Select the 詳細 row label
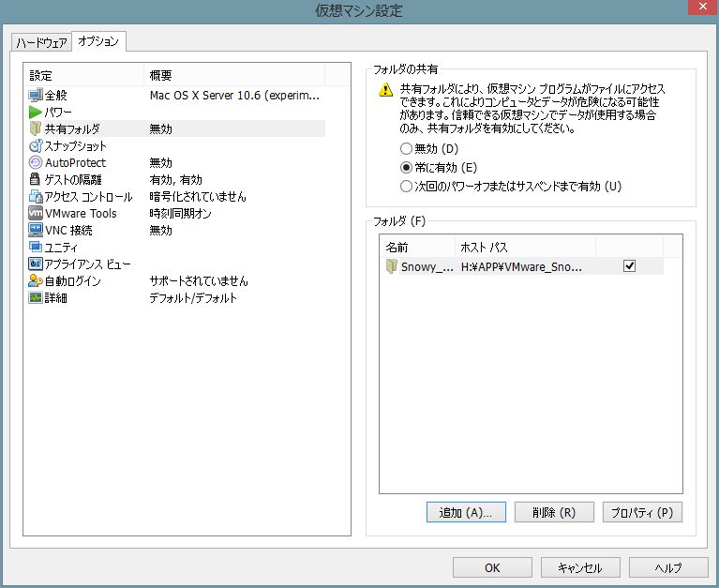Viewport: 719px width, 588px height. (x=56, y=297)
